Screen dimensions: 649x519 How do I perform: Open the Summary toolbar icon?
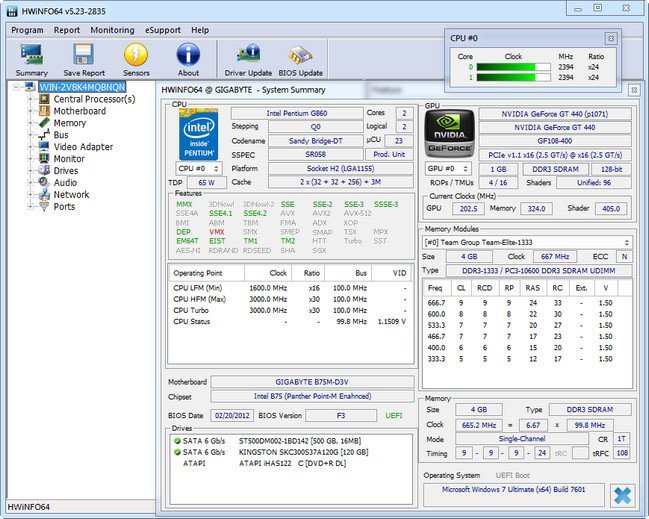coord(32,55)
